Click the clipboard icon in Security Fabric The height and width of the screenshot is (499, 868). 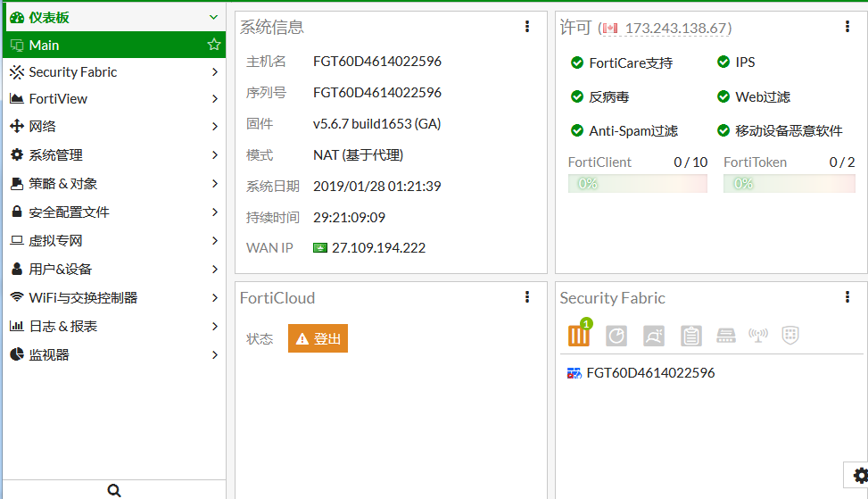coord(690,336)
